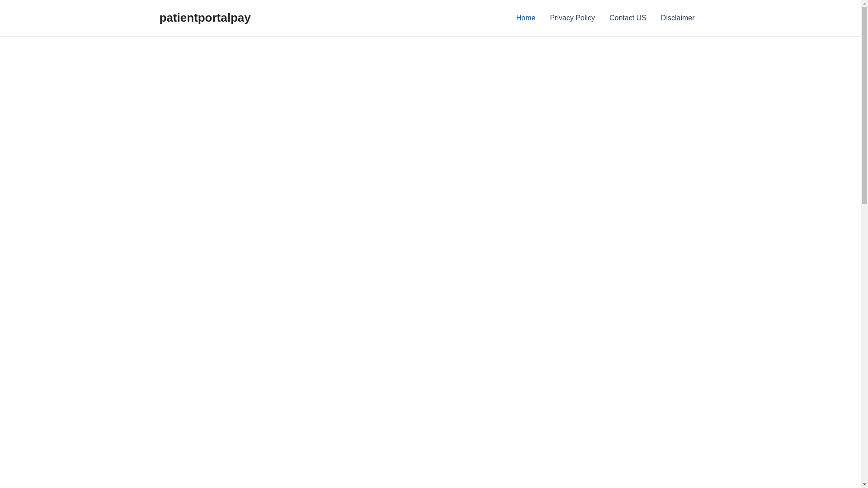View the Disclaimer page
This screenshot has height=488, width=868.
(677, 18)
